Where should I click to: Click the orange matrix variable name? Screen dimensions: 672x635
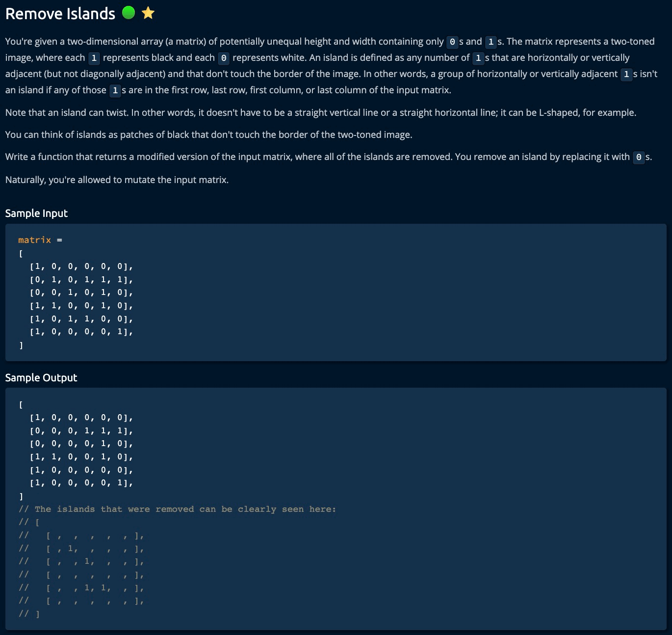[34, 240]
